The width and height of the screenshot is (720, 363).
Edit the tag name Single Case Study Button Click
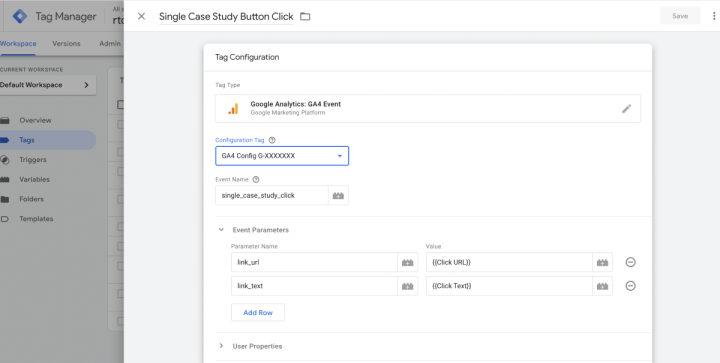pyautogui.click(x=226, y=17)
